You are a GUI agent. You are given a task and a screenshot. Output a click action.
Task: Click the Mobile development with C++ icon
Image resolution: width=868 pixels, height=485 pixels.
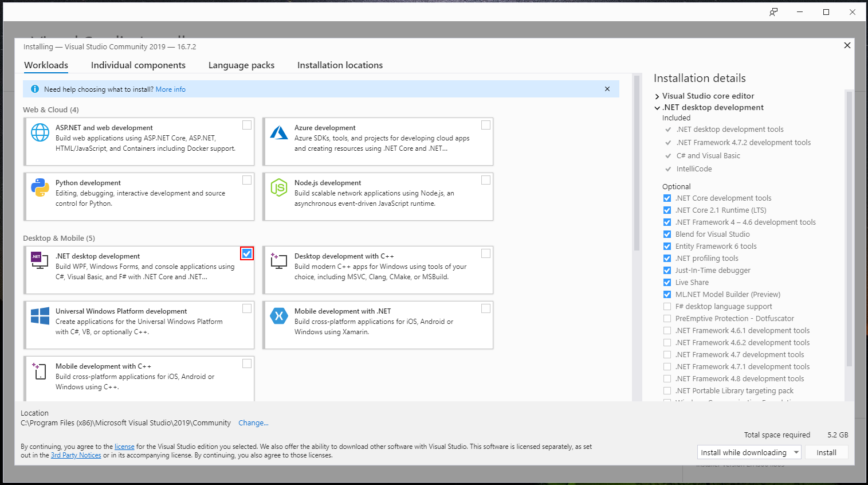39,371
